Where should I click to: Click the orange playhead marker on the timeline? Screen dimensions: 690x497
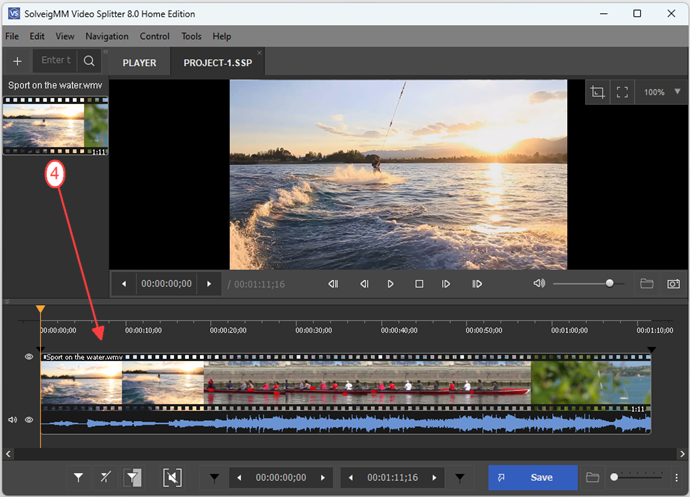pyautogui.click(x=40, y=309)
